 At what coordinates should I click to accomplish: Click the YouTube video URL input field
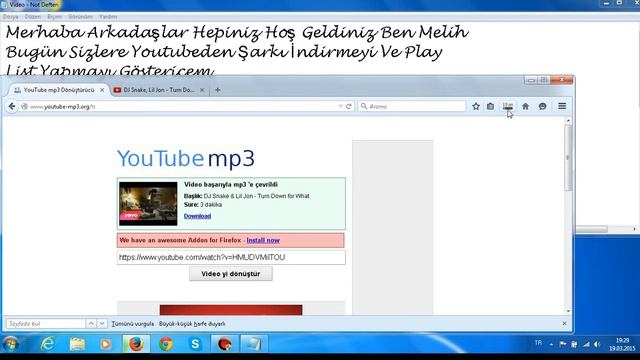(231, 257)
